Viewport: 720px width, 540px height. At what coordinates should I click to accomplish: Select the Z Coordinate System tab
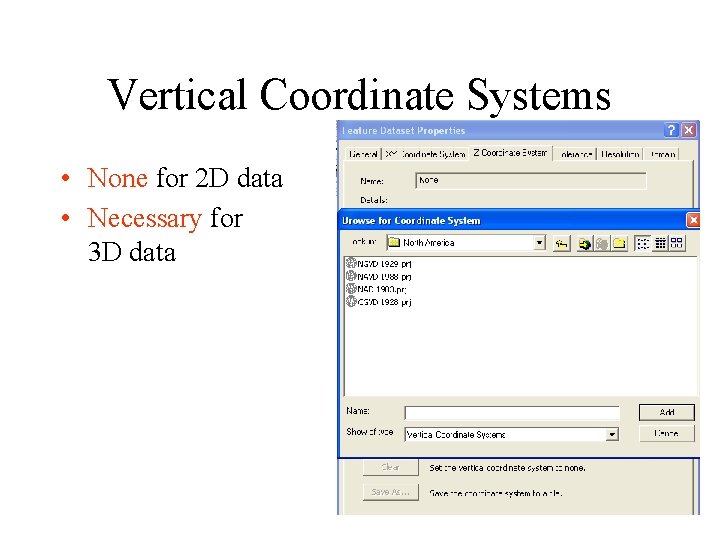510,153
